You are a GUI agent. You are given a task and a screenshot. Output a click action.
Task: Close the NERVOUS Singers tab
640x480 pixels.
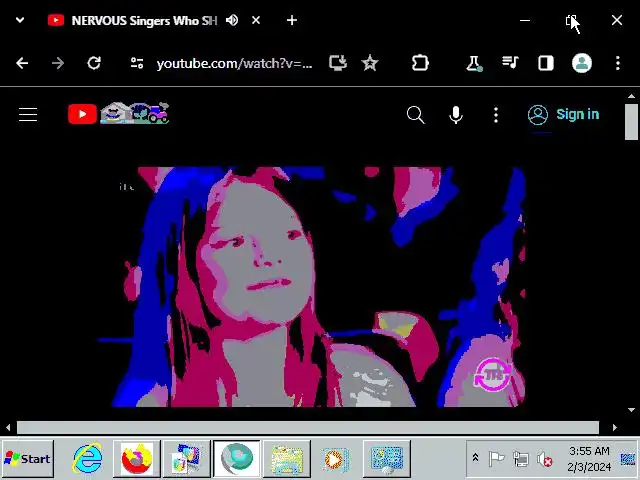(x=256, y=20)
